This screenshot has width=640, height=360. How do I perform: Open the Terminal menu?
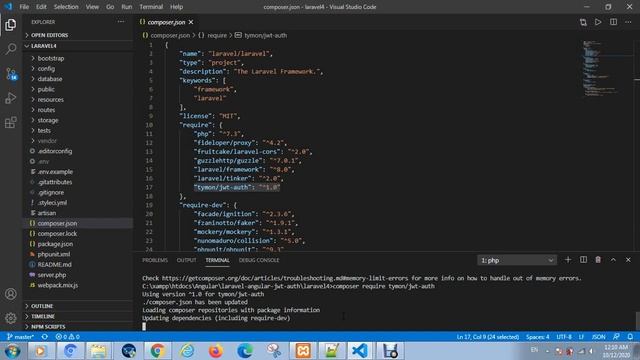pyautogui.click(x=151, y=7)
